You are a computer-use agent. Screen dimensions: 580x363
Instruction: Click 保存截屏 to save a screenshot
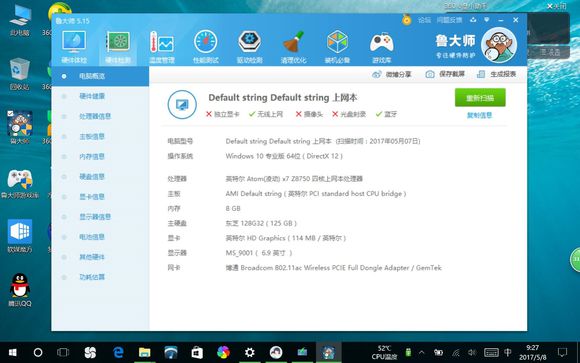pyautogui.click(x=445, y=74)
